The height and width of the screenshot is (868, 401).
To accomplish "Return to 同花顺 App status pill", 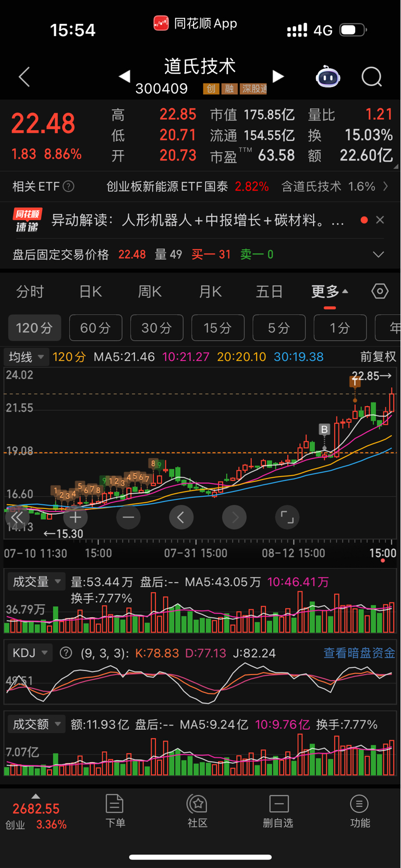I will [196, 23].
